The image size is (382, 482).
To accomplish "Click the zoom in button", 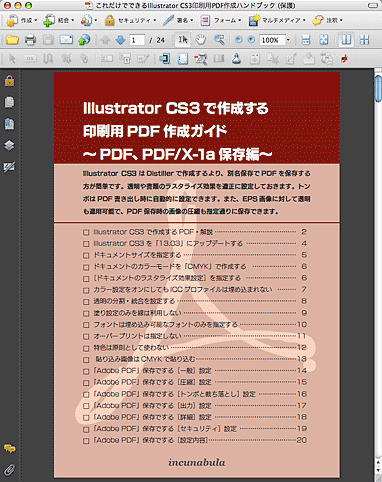I will click(251, 40).
